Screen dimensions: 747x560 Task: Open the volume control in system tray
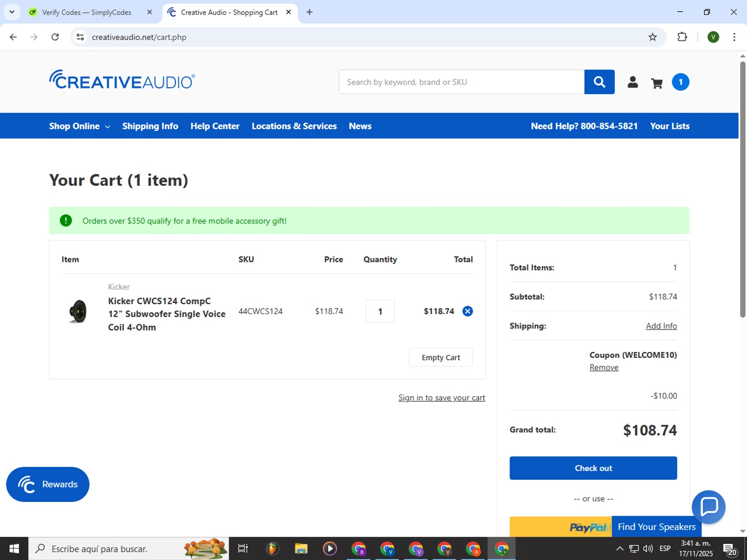pyautogui.click(x=648, y=549)
